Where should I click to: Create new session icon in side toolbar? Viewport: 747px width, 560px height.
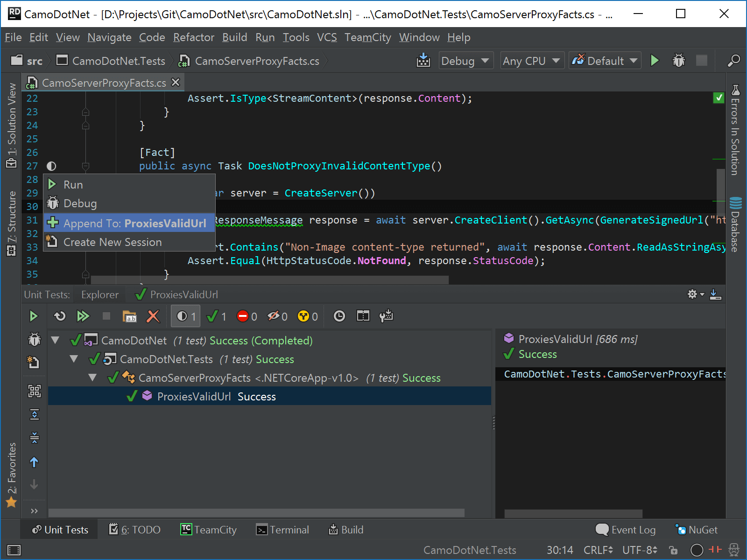(x=34, y=362)
